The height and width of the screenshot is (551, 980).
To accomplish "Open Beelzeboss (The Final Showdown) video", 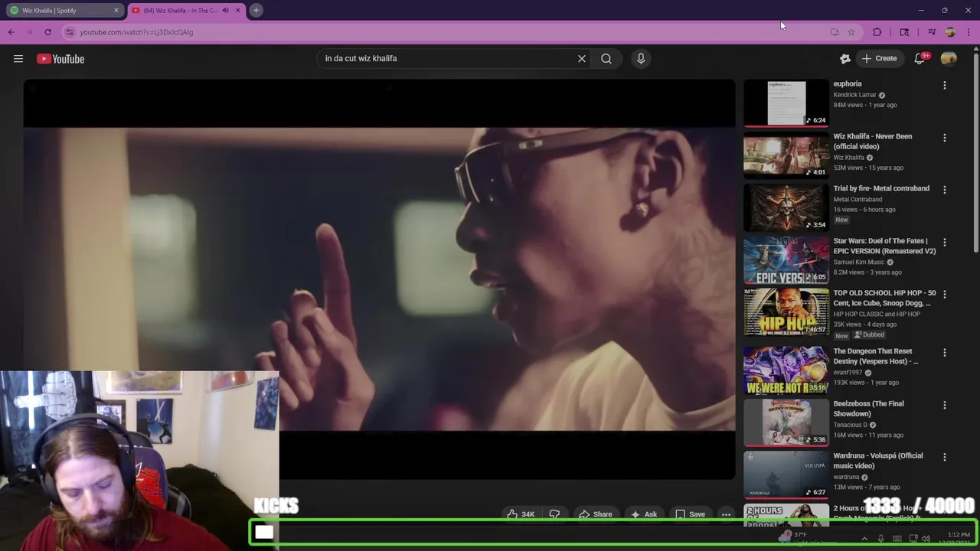I will click(786, 422).
